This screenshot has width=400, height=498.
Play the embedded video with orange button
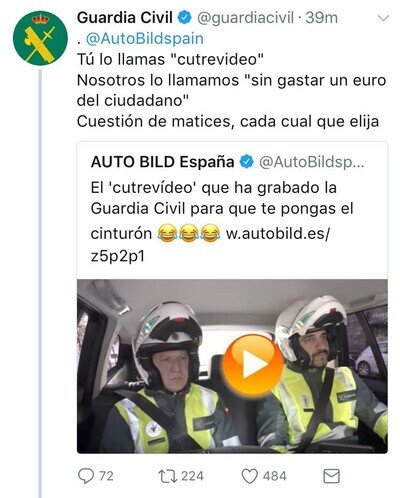point(253,365)
